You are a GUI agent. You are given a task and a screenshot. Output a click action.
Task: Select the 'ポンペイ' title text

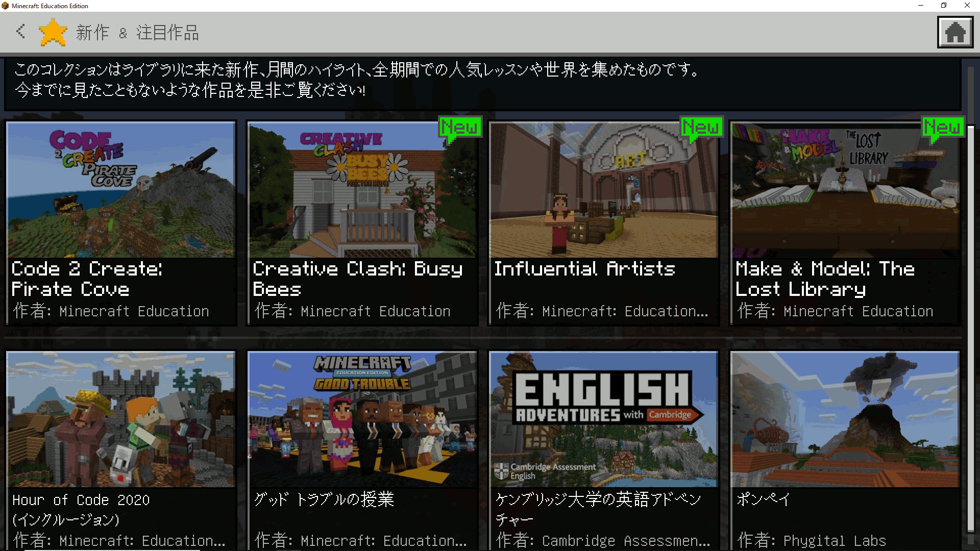(763, 499)
